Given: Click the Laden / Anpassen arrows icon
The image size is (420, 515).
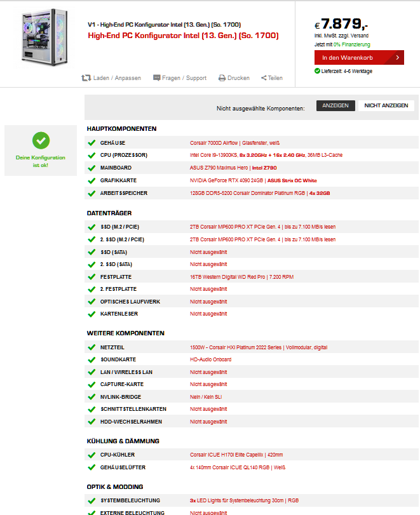Looking at the screenshot, I should point(86,78).
